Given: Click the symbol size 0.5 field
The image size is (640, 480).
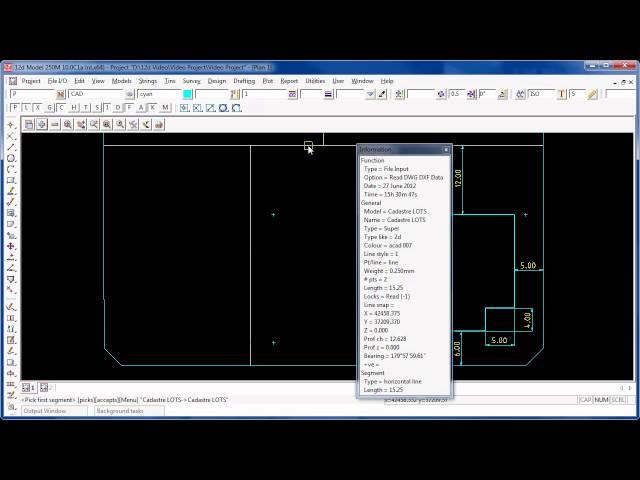Looking at the screenshot, I should coord(457,94).
